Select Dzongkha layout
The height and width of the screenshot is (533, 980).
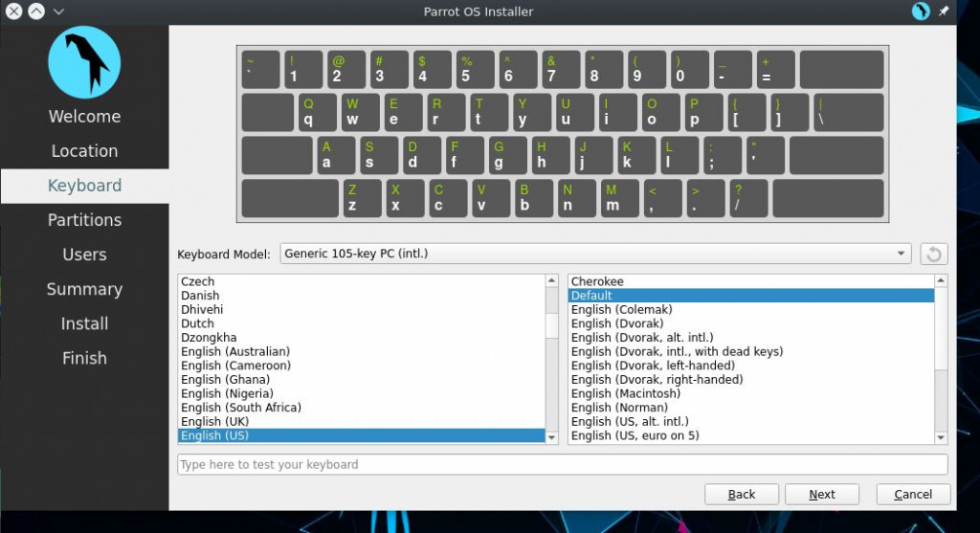tap(361, 338)
